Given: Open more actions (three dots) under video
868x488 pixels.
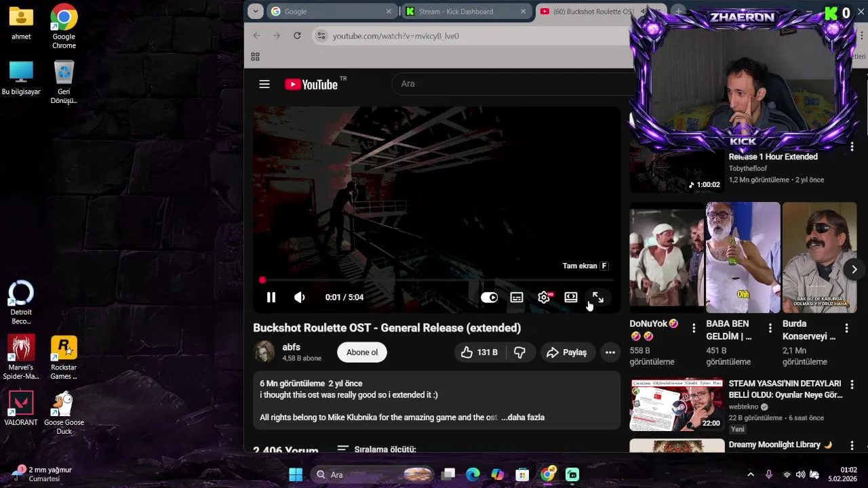Looking at the screenshot, I should point(610,352).
